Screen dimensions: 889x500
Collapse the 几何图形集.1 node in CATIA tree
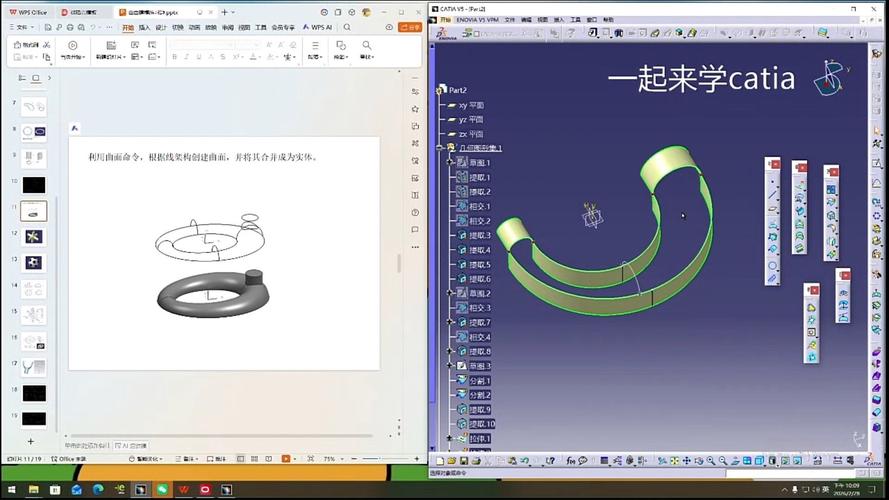point(440,147)
